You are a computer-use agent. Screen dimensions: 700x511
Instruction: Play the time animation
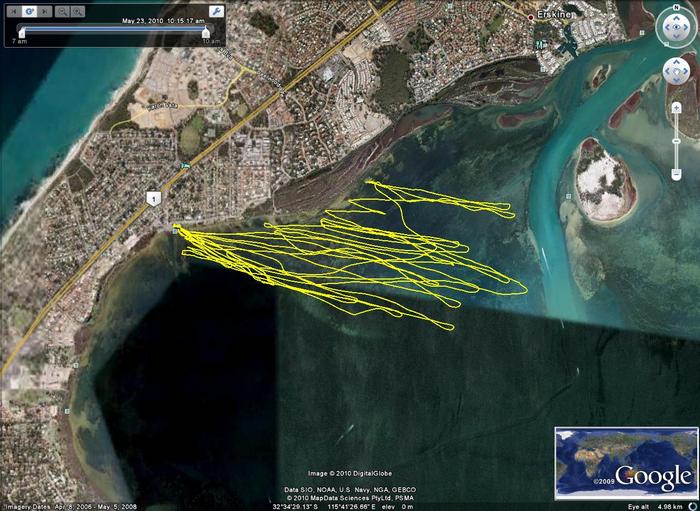click(30, 10)
